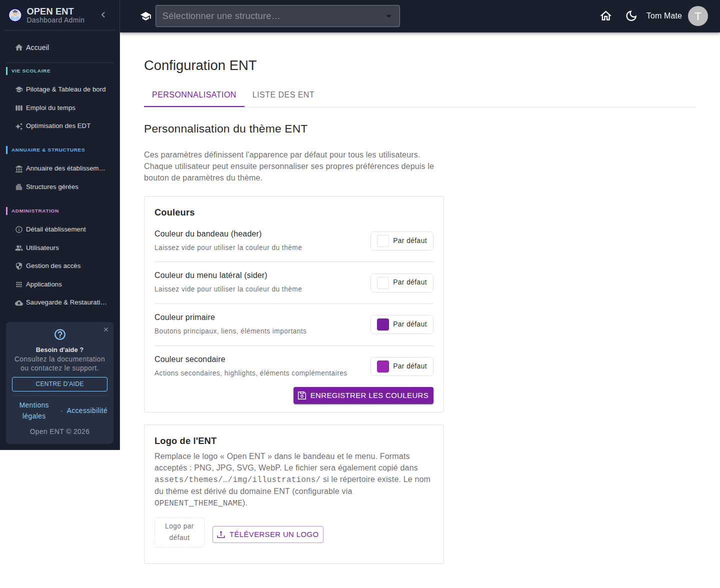This screenshot has height=588, width=720.
Task: Click the 'Couleurs' card heading
Action: [x=174, y=212]
